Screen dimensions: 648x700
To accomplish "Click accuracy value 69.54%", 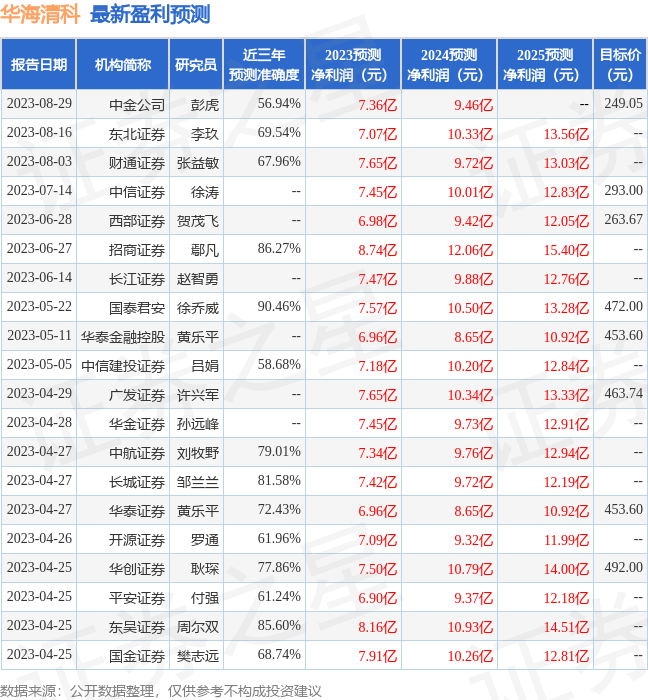I will [x=279, y=133].
